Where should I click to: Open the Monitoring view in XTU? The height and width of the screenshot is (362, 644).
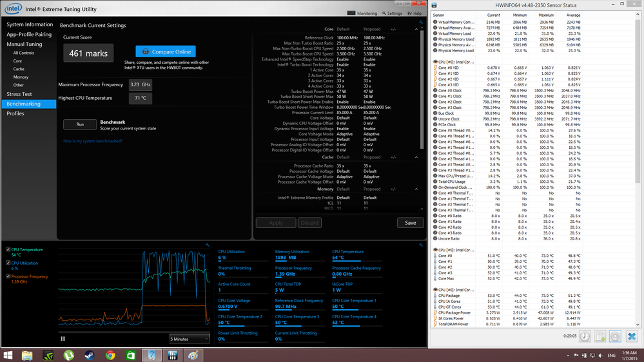(x=362, y=13)
